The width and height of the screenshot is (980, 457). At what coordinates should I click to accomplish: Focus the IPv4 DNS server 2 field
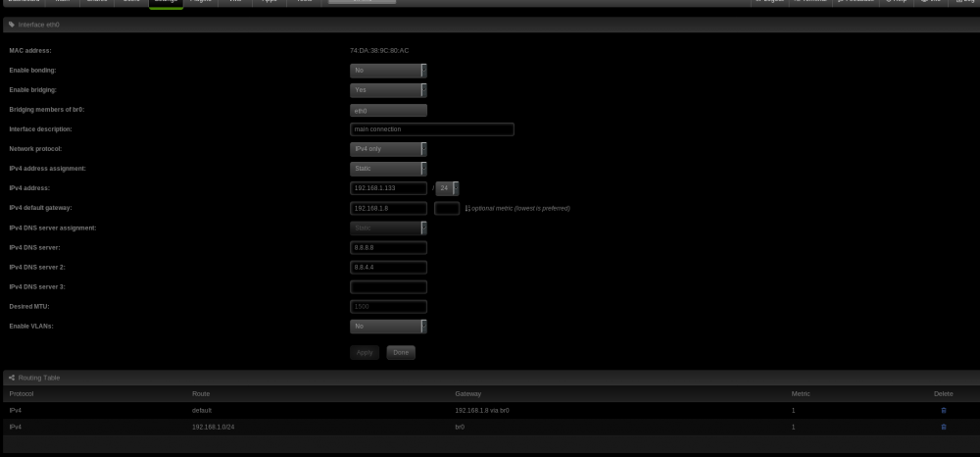[388, 268]
